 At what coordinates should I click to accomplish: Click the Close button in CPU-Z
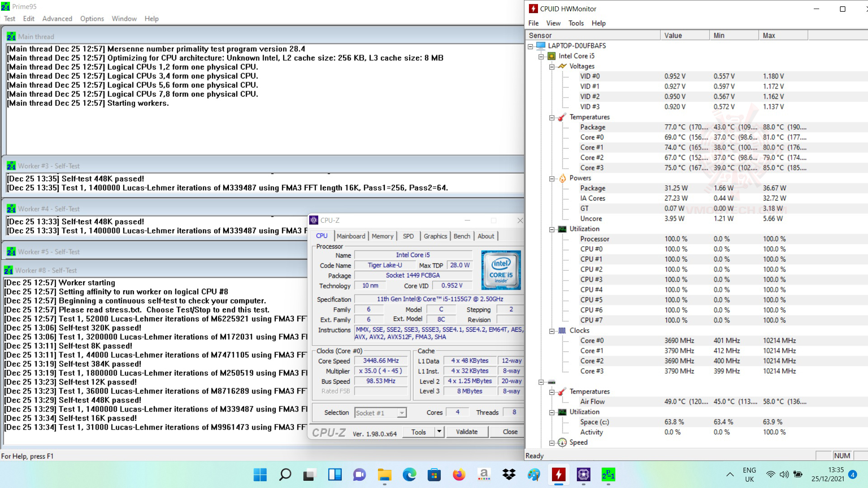509,432
